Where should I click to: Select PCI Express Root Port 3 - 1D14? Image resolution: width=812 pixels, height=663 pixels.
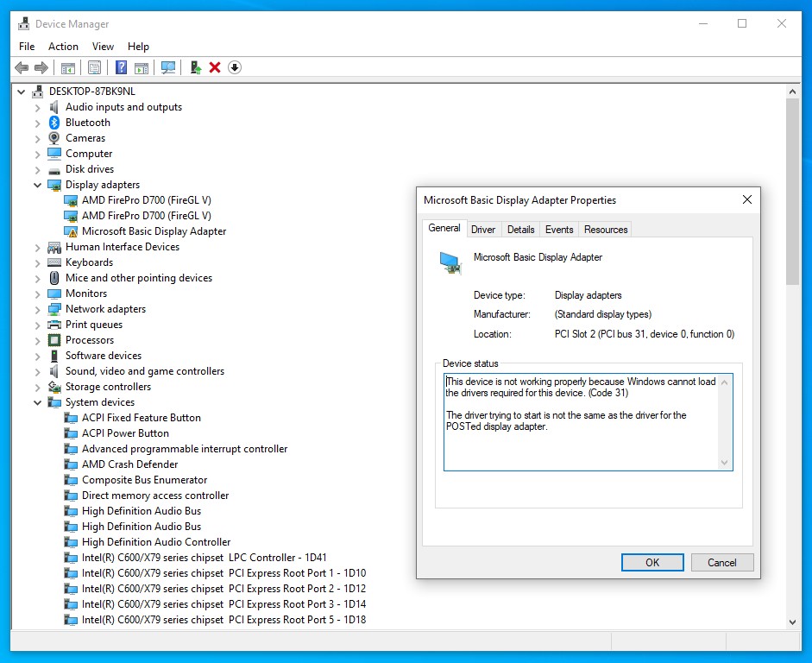[223, 604]
